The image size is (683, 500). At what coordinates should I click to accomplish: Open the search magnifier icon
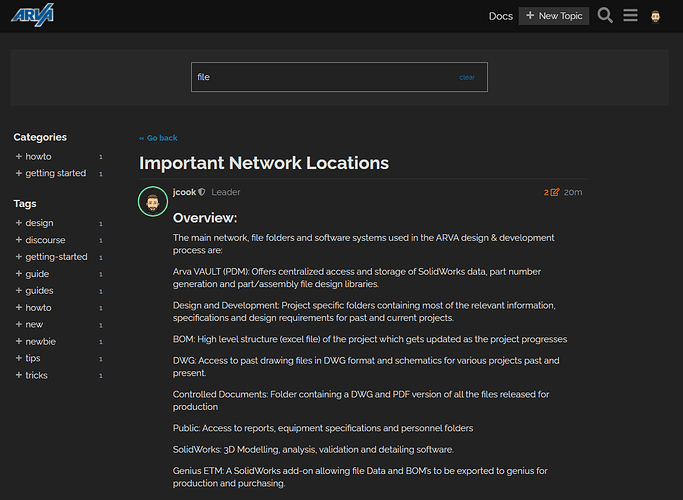pyautogui.click(x=605, y=15)
